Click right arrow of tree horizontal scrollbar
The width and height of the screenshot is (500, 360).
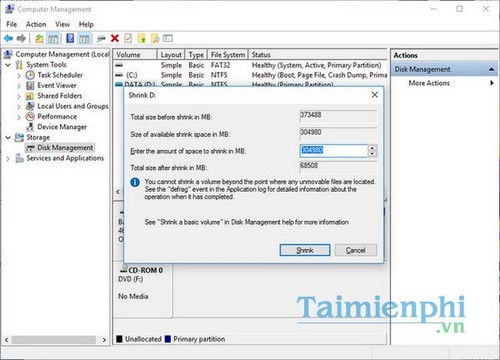click(104, 340)
